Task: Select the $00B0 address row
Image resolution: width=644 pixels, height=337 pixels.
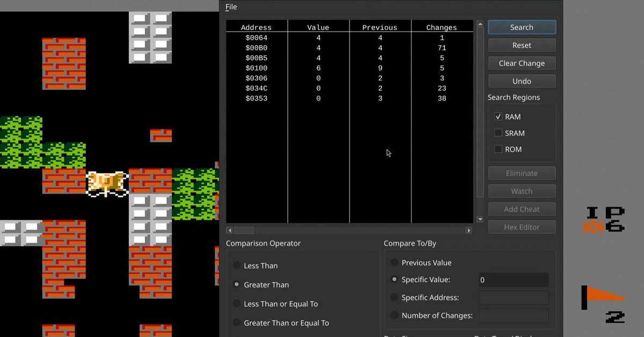Action: 349,48
